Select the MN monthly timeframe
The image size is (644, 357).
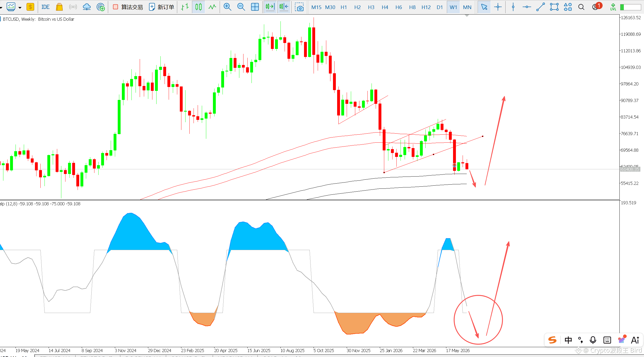click(x=467, y=7)
